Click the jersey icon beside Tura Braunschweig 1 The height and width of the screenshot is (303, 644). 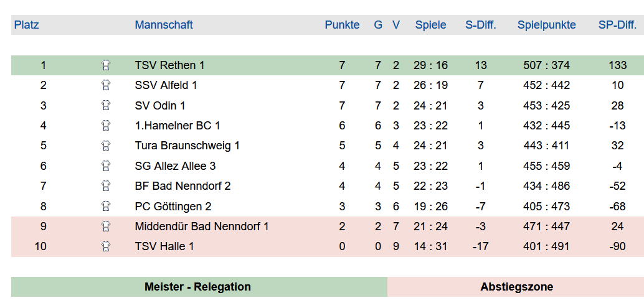coord(106,146)
